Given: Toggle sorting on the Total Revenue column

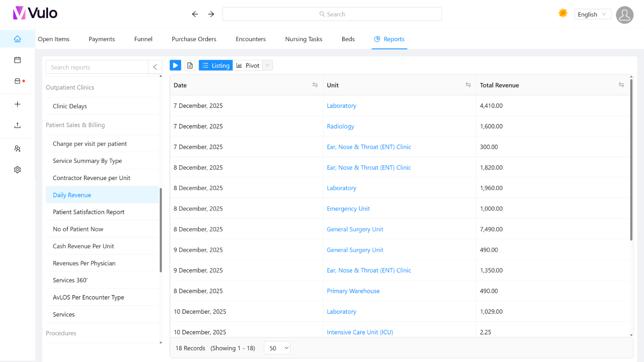Looking at the screenshot, I should click(621, 85).
